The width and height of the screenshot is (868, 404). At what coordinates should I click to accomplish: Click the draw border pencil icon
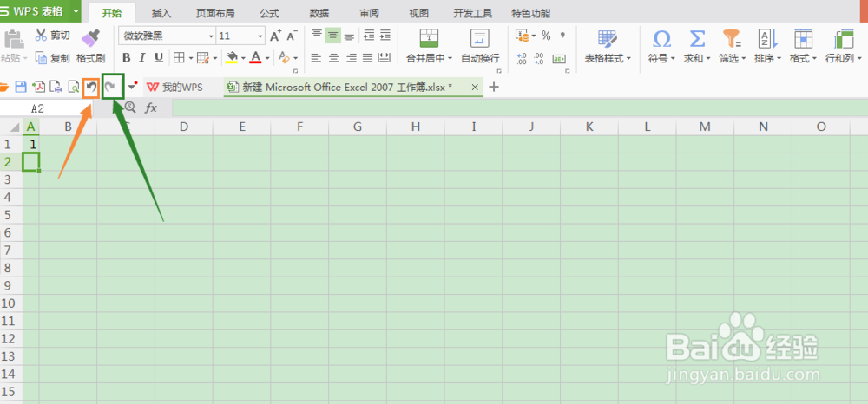point(203,57)
